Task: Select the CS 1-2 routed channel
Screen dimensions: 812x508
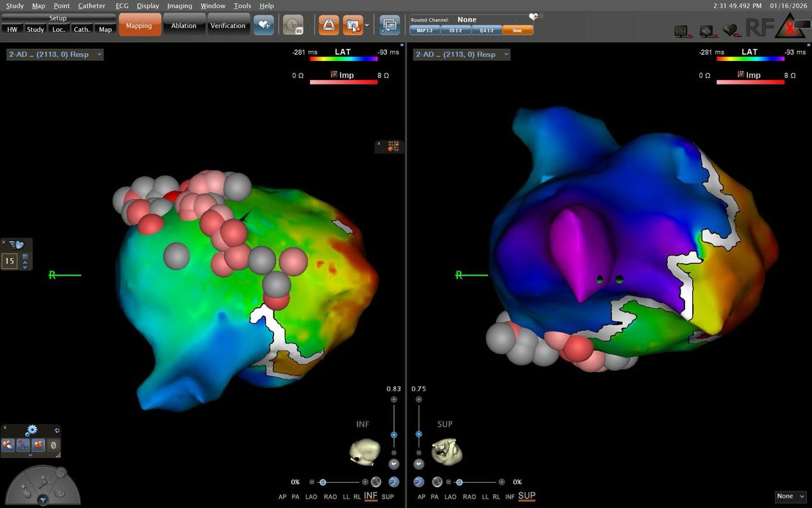Action: [455, 30]
